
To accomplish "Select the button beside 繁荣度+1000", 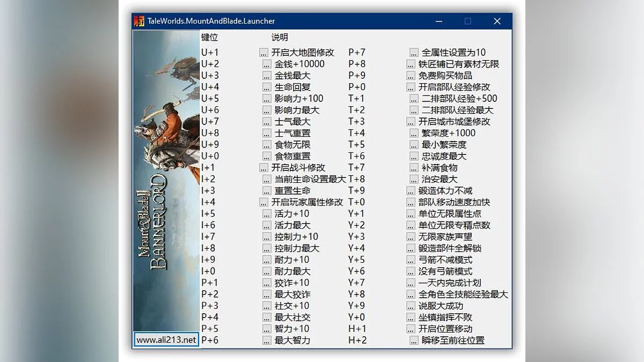I will click(x=414, y=133).
